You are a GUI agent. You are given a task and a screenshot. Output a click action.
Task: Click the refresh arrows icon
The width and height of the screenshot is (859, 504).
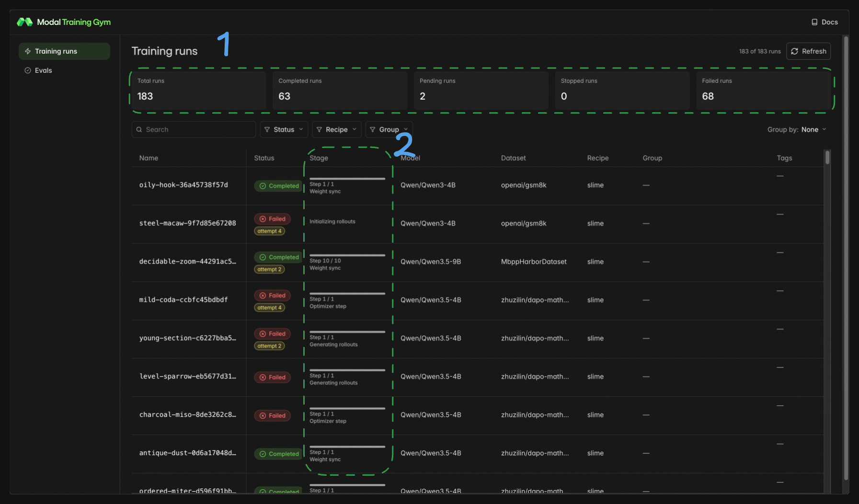tap(794, 51)
